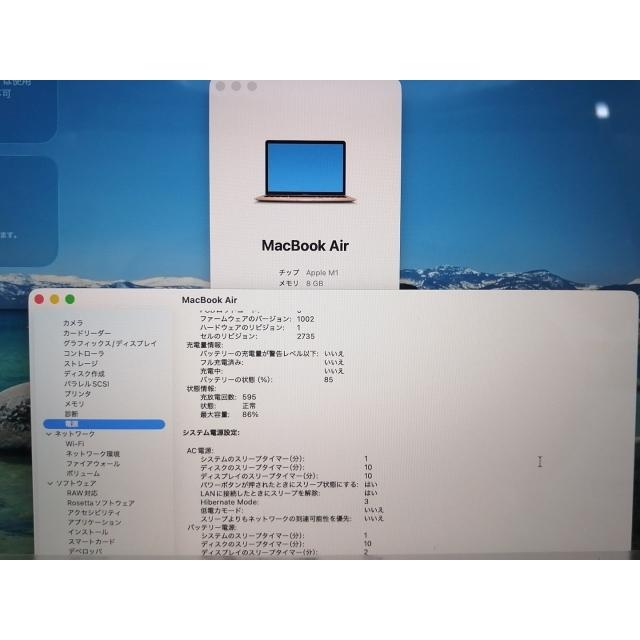Close the system report window (red button)
The height and width of the screenshot is (640, 640).
click(39, 299)
